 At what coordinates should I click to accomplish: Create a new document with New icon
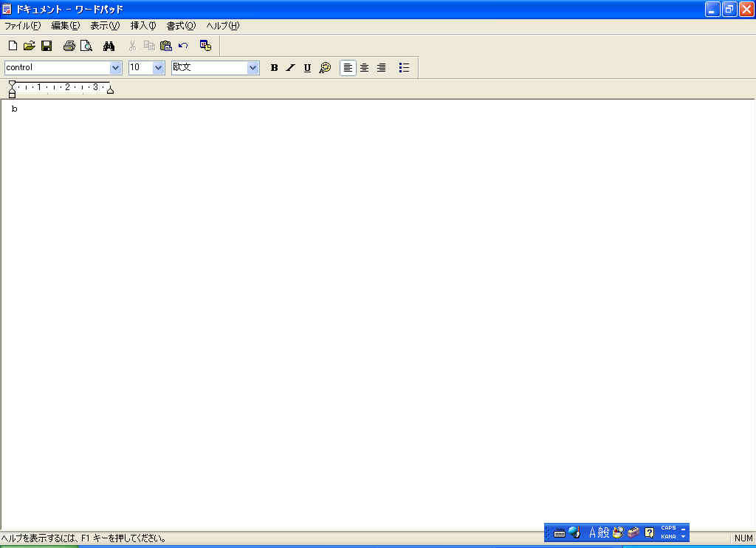click(13, 46)
